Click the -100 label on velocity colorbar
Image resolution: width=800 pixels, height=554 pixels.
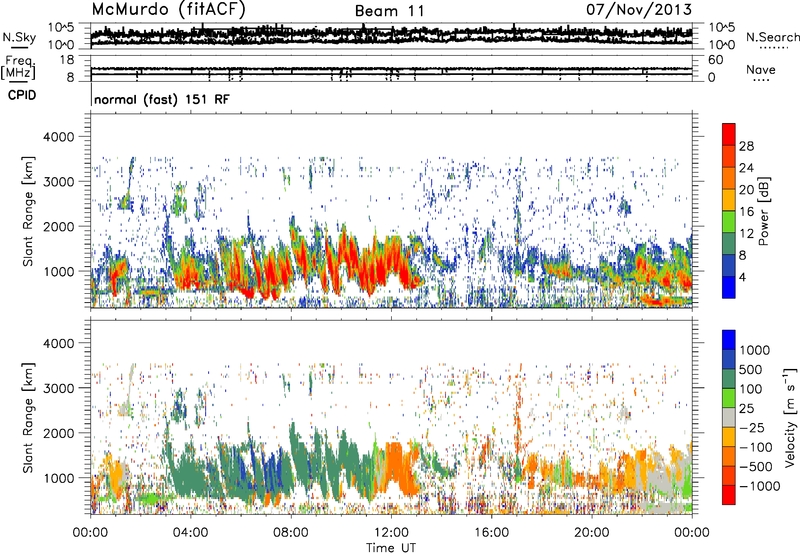tap(756, 447)
